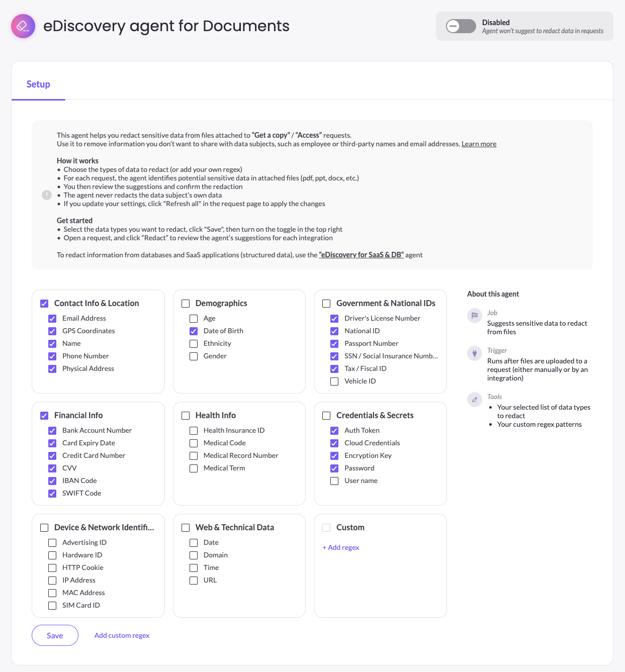
Task: Open the Learn more link
Action: point(479,144)
